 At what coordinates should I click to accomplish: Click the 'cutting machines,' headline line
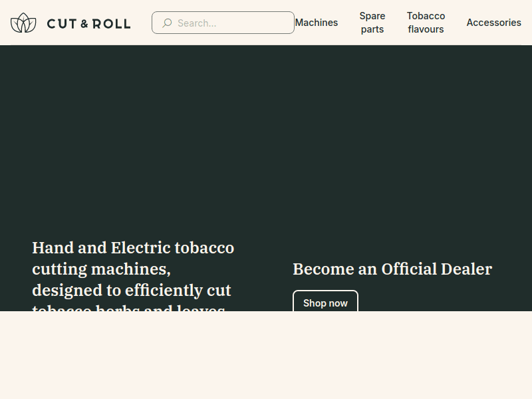pos(101,269)
